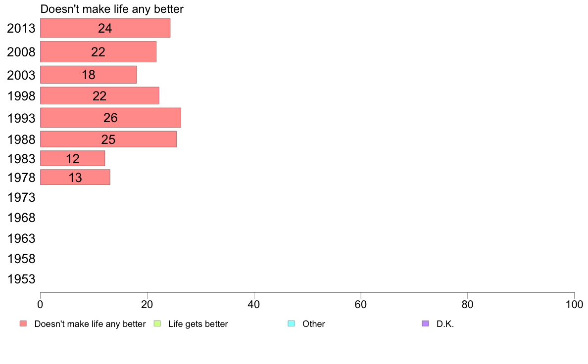Screen dimensions: 588x364
Task: Select the 1998 bar showing 22
Action: click(x=100, y=95)
